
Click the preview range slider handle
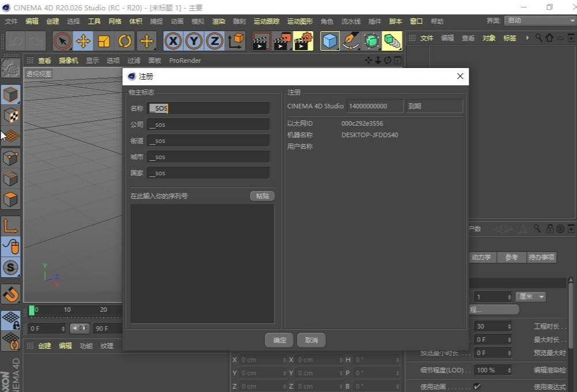pyautogui.click(x=80, y=328)
